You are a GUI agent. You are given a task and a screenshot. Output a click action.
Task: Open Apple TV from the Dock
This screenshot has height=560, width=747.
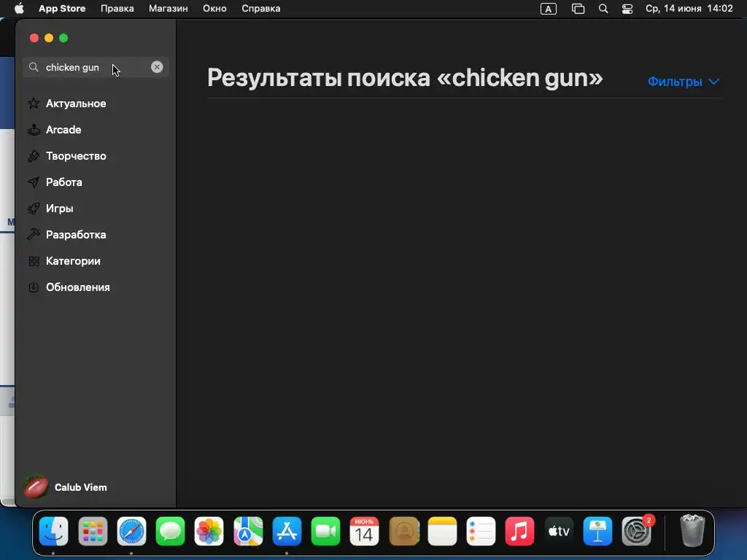559,531
